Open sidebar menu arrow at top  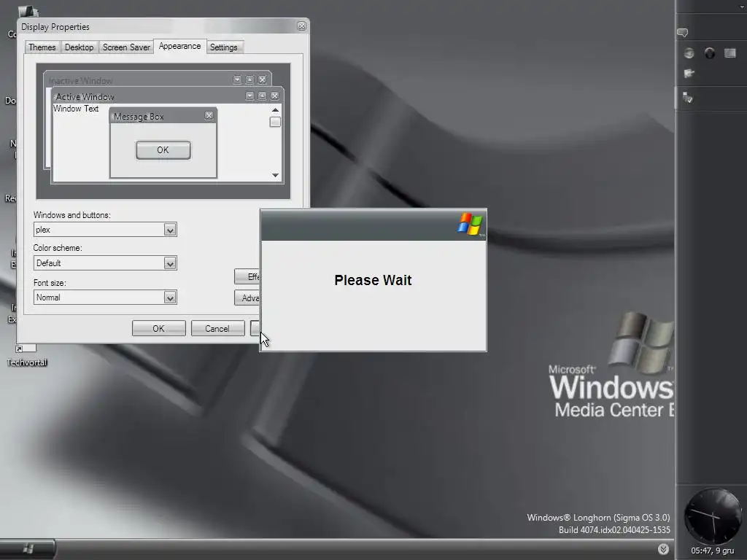click(x=742, y=7)
